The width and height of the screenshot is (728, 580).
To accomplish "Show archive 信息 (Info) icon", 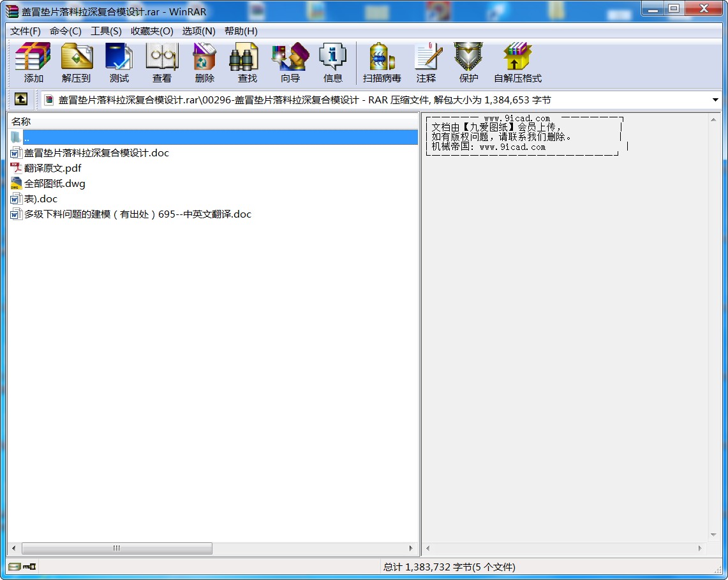I will pos(332,63).
